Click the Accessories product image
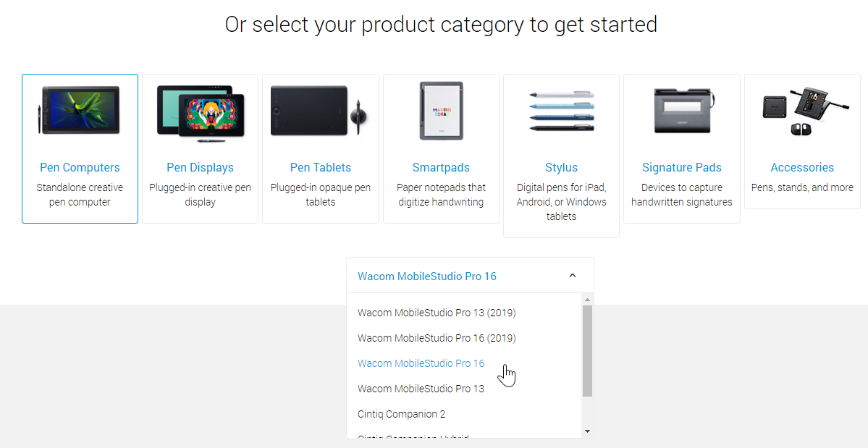Screen dimensions: 868x448 point(802,111)
